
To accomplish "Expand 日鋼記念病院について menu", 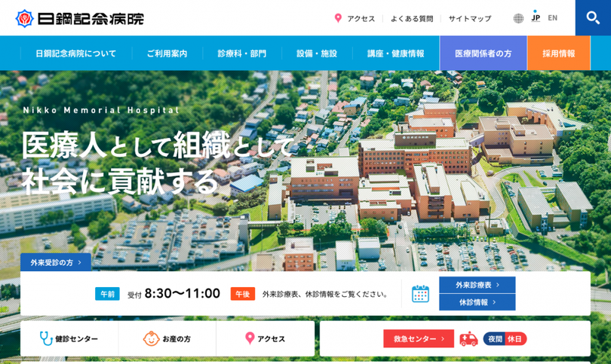I will (x=75, y=54).
